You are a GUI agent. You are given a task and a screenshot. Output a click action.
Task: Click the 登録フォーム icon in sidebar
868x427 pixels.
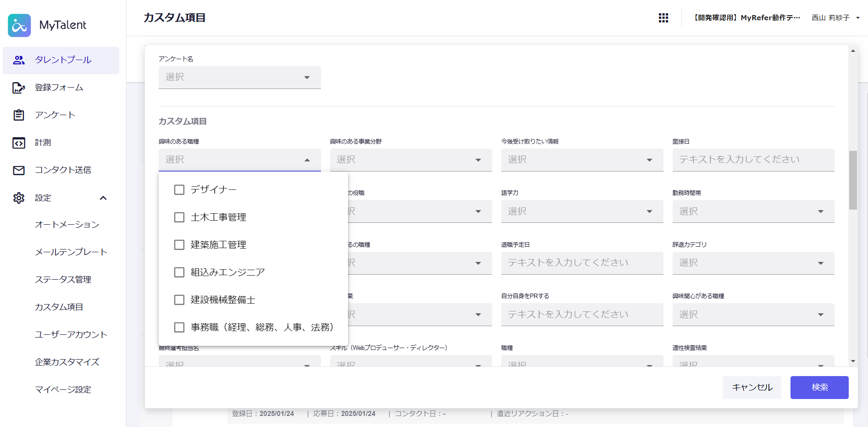[19, 88]
